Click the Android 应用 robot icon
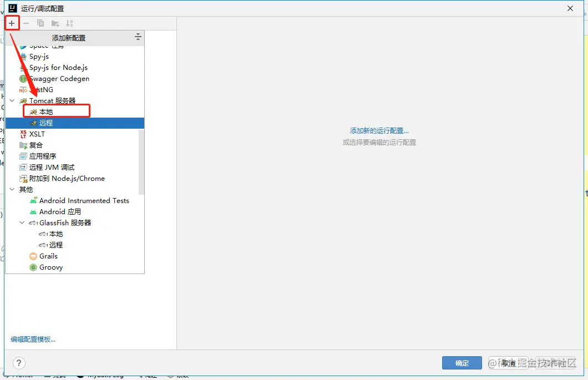This screenshot has width=588, height=380. point(33,212)
